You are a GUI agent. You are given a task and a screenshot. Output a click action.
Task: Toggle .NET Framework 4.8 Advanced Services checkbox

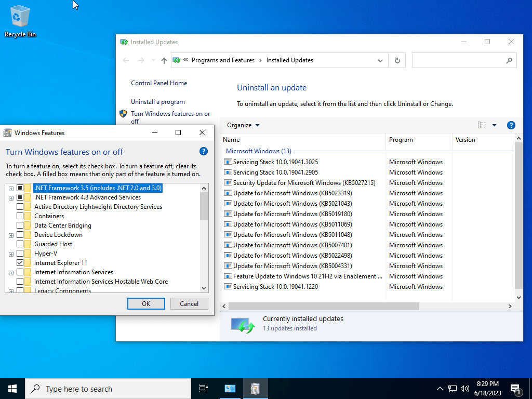tap(20, 197)
